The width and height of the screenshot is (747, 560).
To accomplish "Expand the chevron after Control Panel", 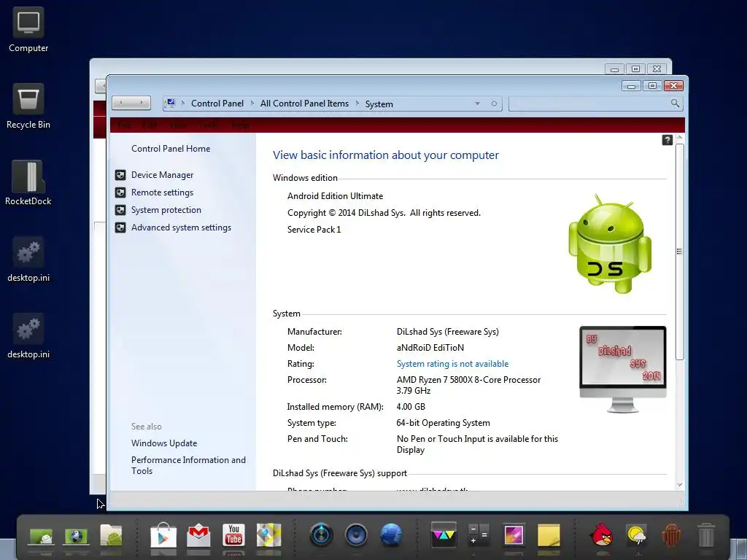I will 252,104.
